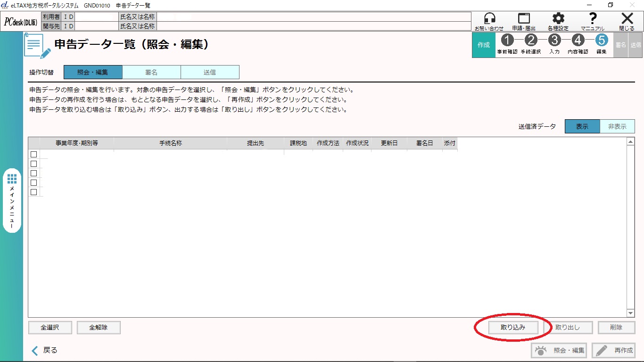The width and height of the screenshot is (644, 362).
Task: Check the first row checkbox
Action: tap(34, 154)
